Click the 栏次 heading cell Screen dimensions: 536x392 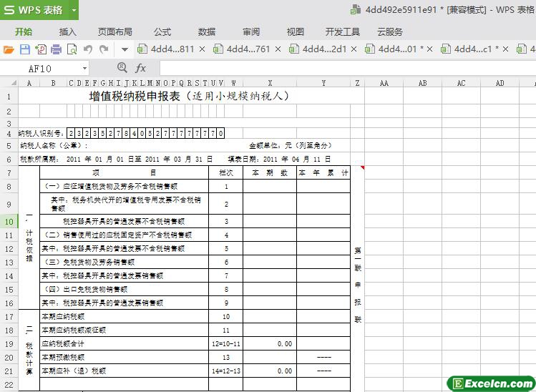click(226, 173)
